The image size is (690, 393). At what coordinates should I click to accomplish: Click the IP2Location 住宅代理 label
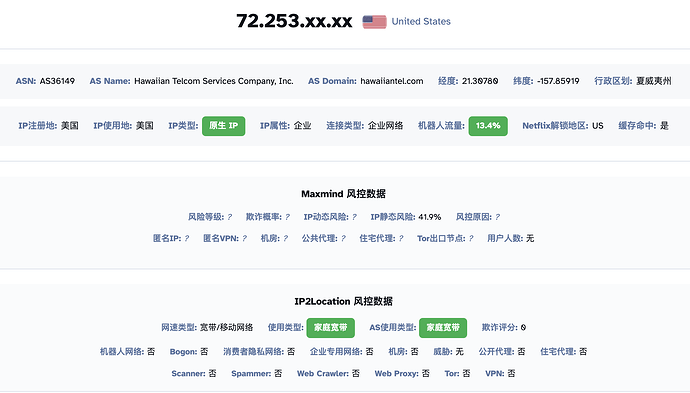pos(558,352)
